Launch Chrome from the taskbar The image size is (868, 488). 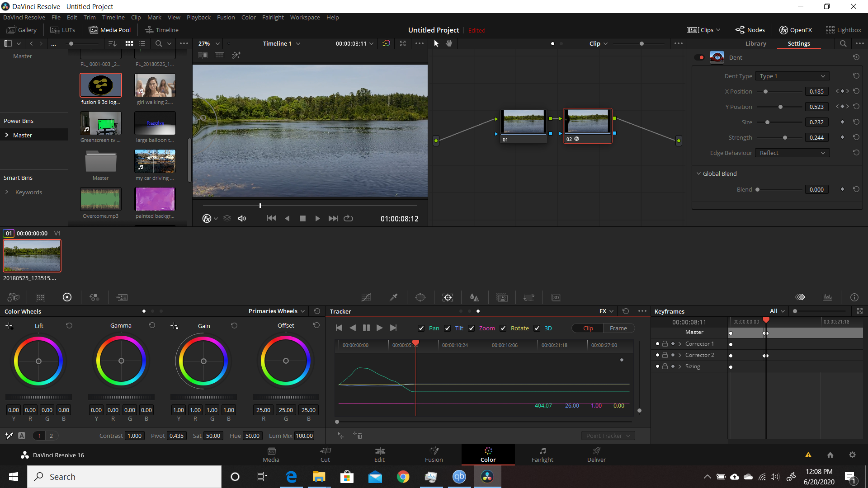(403, 477)
